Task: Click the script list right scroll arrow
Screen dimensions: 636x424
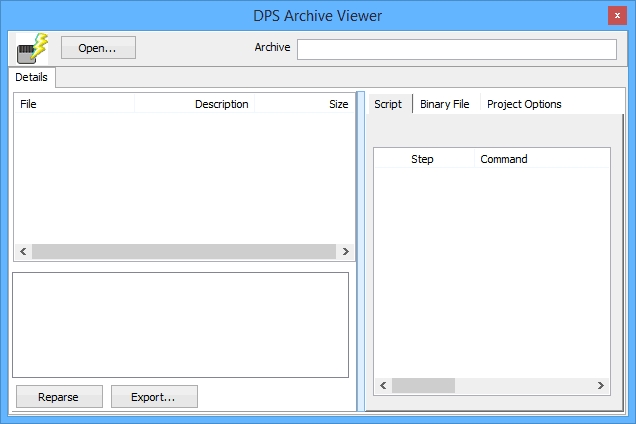Action: point(600,385)
